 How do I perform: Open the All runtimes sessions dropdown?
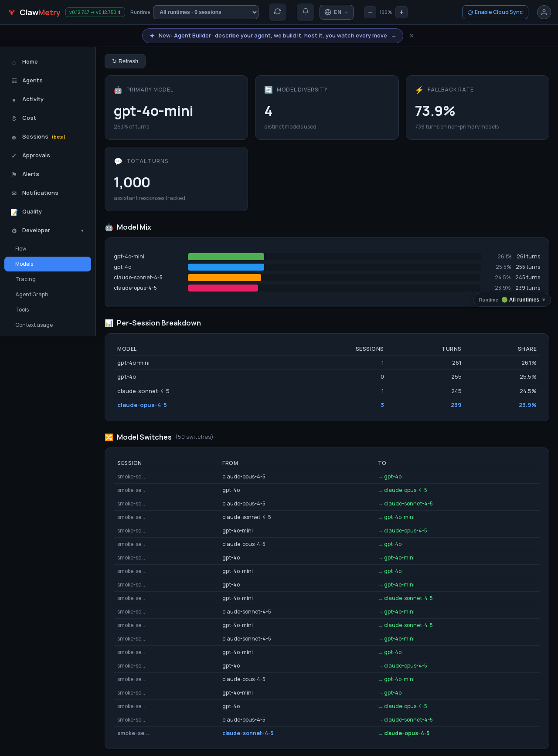click(206, 12)
